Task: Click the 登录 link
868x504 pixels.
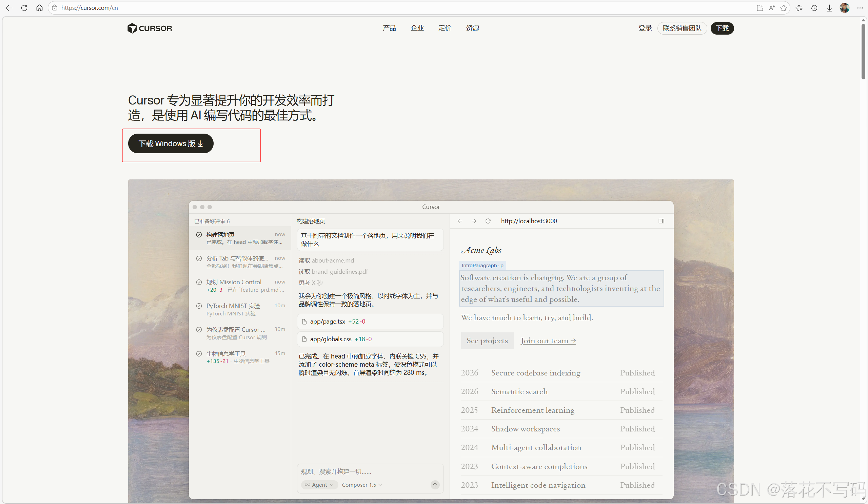Action: pos(645,28)
